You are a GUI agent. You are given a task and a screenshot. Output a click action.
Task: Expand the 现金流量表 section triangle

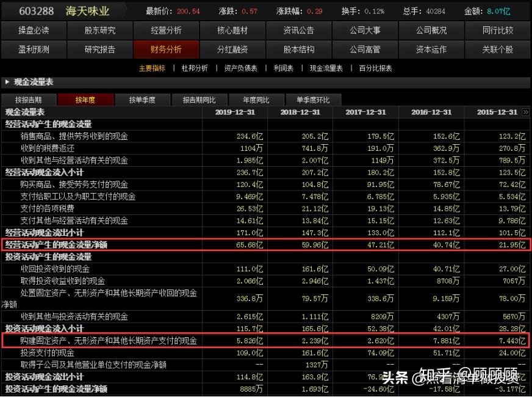point(7,82)
